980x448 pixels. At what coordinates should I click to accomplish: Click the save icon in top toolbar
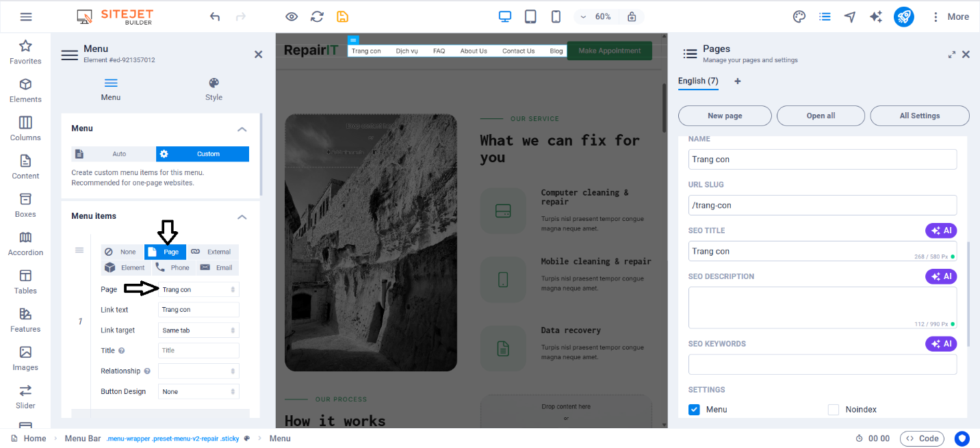[342, 16]
